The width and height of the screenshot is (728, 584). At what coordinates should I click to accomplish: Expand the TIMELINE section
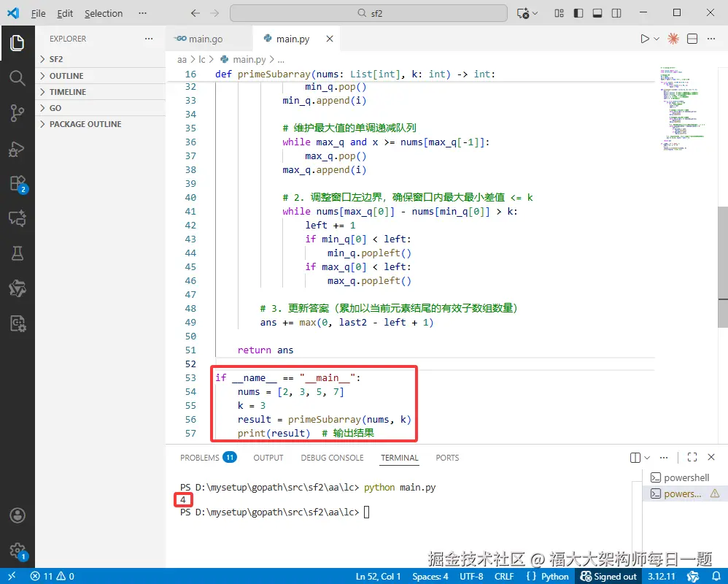(x=100, y=92)
